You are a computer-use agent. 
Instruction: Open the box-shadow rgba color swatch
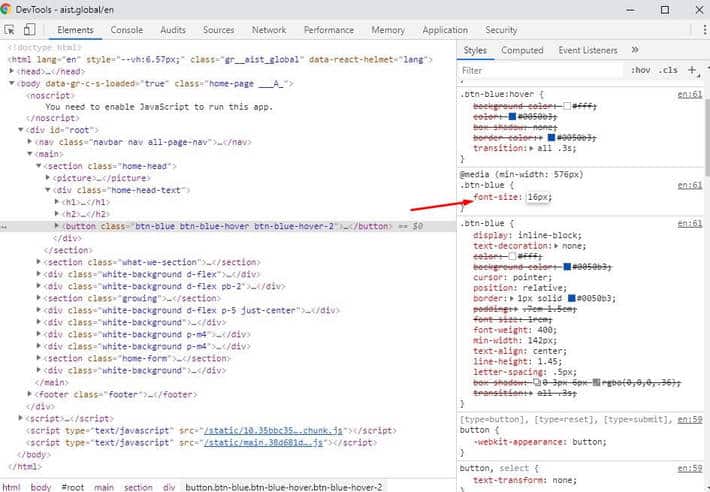(x=596, y=383)
